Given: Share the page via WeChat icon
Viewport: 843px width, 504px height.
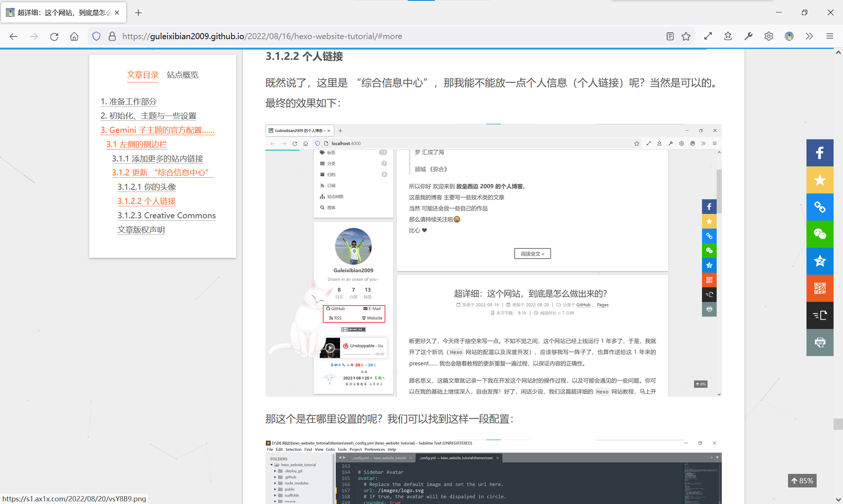Looking at the screenshot, I should click(x=820, y=234).
